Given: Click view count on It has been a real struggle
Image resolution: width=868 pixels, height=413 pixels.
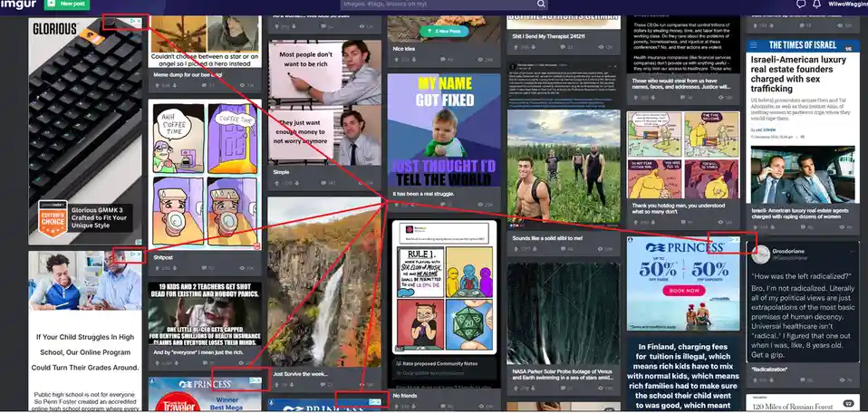Looking at the screenshot, I should pyautogui.click(x=486, y=205).
